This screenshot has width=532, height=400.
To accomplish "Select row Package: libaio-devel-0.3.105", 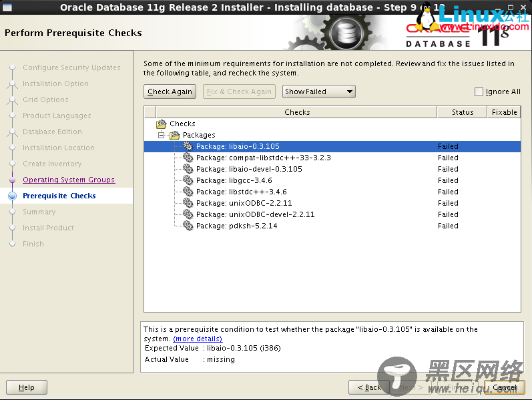I will (332, 169).
